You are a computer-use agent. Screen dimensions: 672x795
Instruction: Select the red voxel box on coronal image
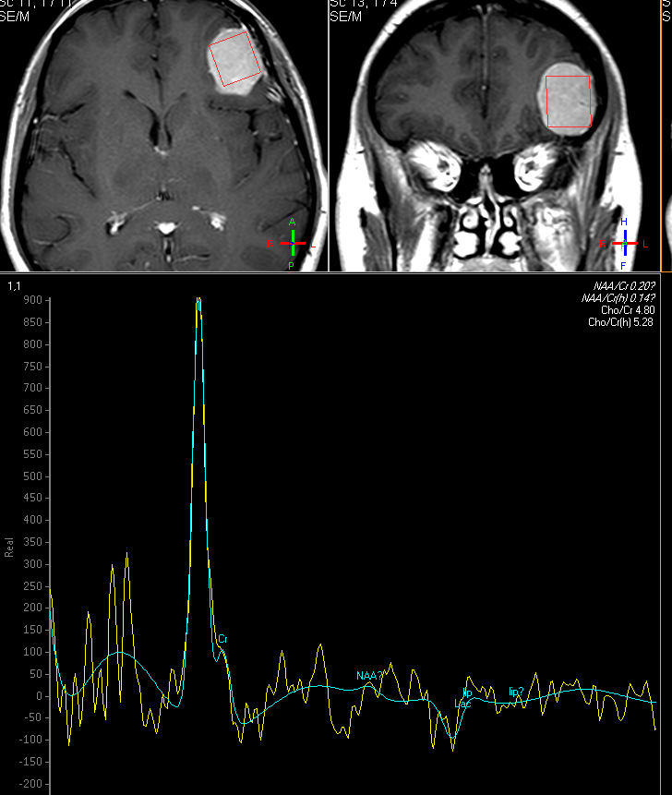pyautogui.click(x=568, y=101)
